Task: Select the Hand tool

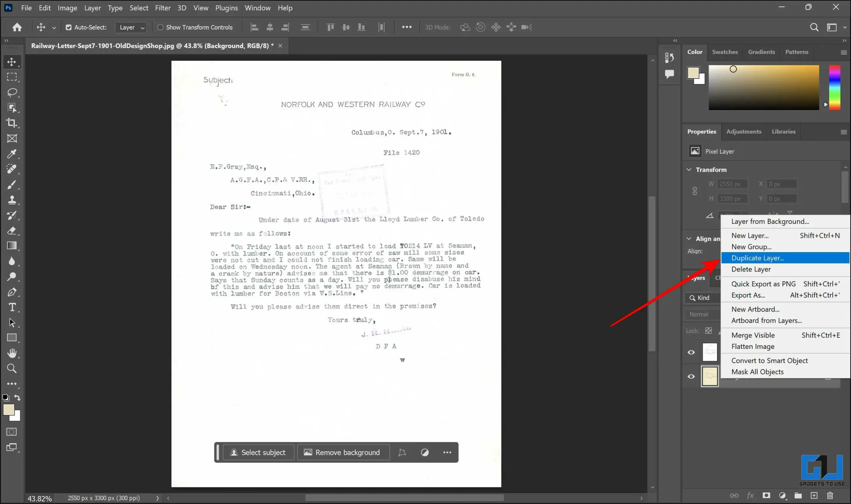Action: [12, 353]
